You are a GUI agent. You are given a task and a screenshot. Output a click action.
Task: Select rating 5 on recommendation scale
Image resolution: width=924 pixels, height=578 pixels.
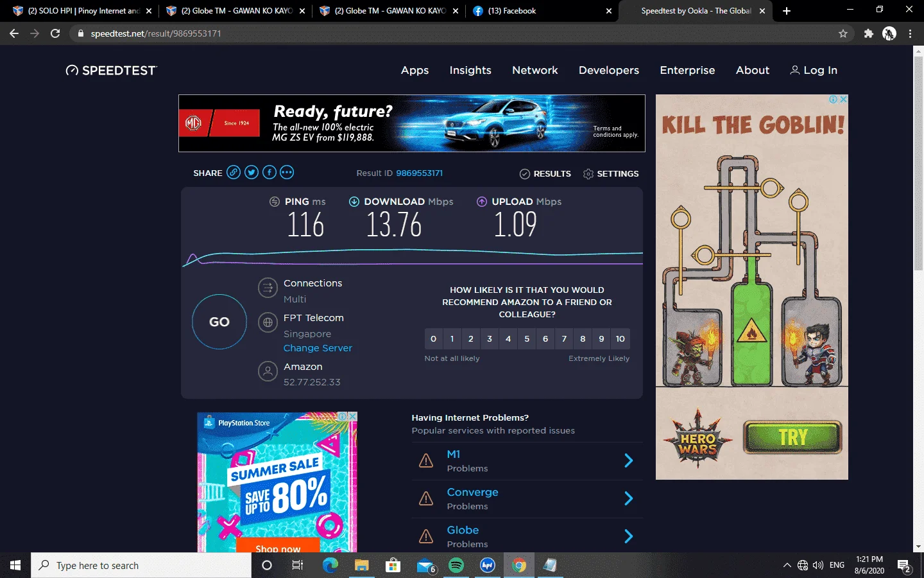(527, 339)
